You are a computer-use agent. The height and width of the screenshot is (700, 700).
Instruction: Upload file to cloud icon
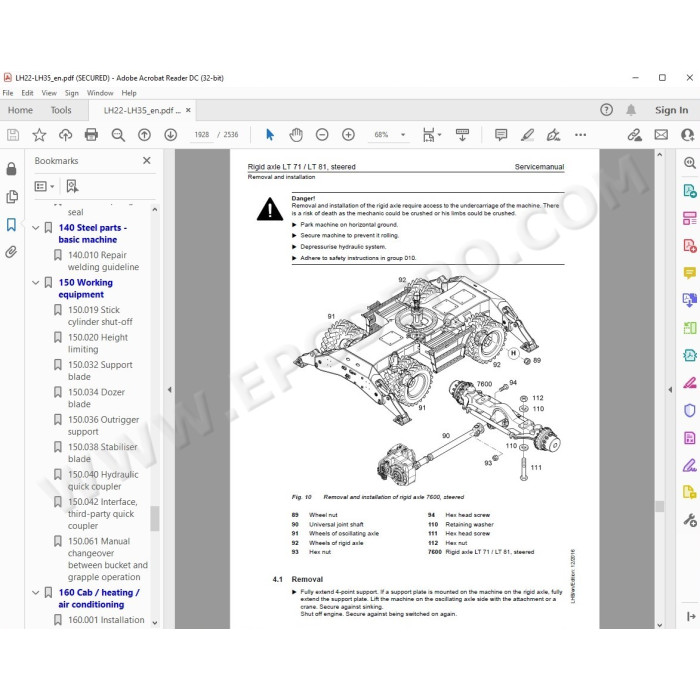(66, 135)
